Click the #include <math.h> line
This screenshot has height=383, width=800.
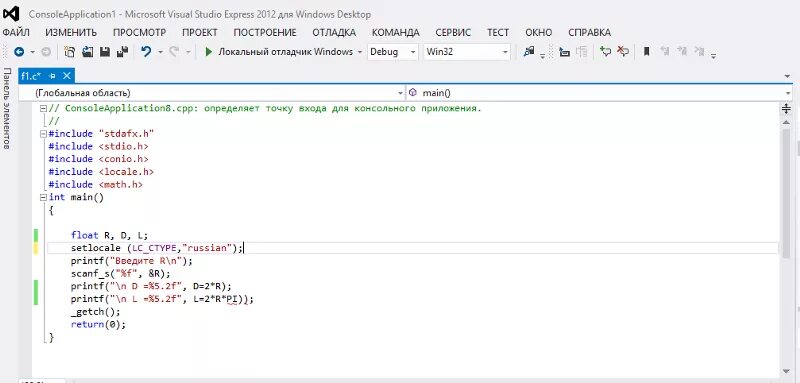point(96,185)
